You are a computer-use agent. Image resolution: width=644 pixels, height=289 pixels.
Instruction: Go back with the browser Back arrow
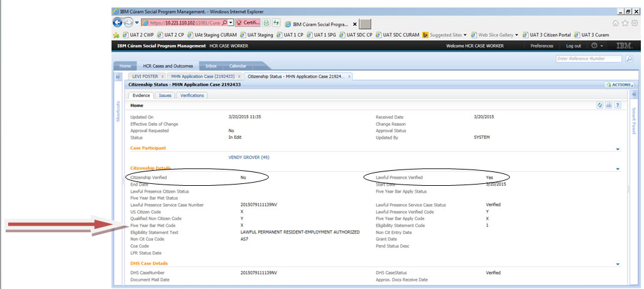pyautogui.click(x=118, y=23)
